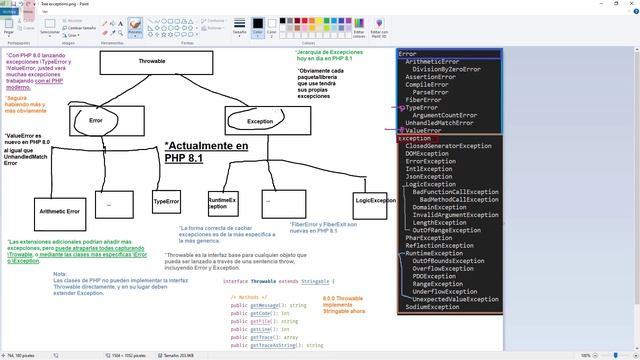Select the Color picker eyedropper tool

(x=113, y=32)
